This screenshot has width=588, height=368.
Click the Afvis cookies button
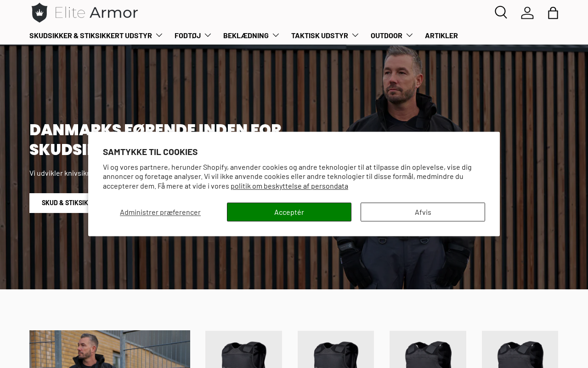coord(423,212)
